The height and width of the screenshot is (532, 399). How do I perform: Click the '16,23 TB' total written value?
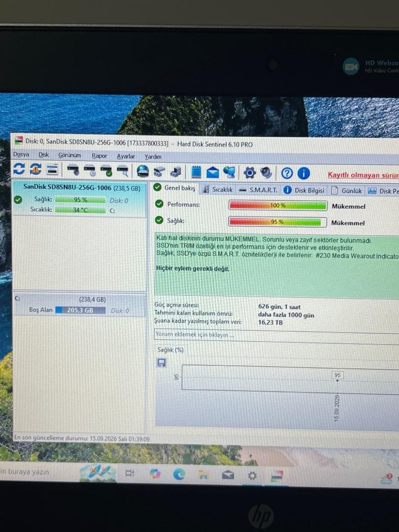(270, 322)
